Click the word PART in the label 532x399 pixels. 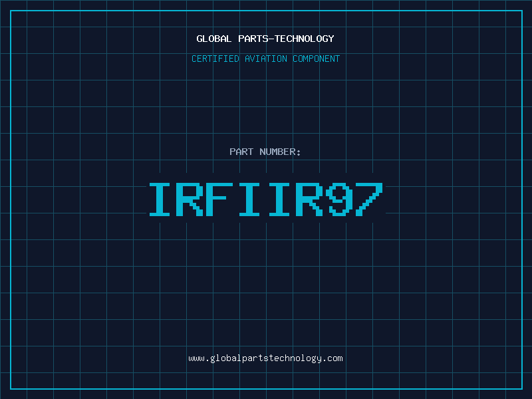pyautogui.click(x=241, y=152)
